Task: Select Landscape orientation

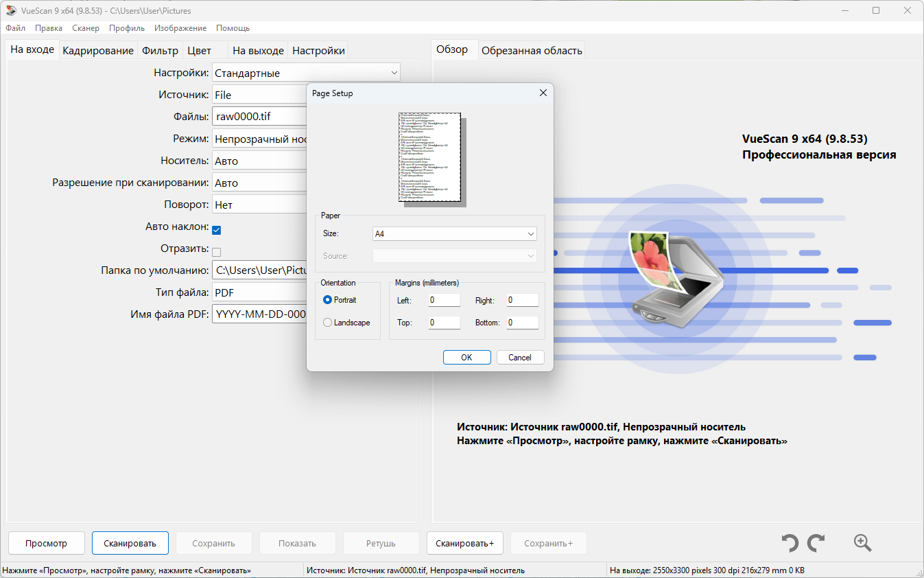Action: point(328,323)
